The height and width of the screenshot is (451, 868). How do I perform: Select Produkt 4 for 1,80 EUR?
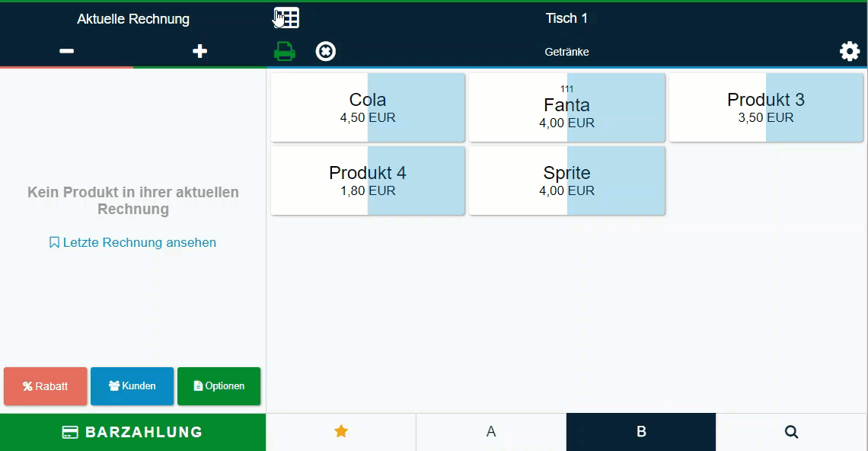pos(368,181)
